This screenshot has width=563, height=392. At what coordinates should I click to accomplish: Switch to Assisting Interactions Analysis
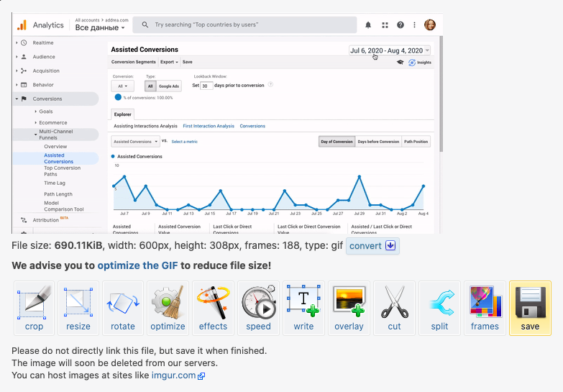145,126
